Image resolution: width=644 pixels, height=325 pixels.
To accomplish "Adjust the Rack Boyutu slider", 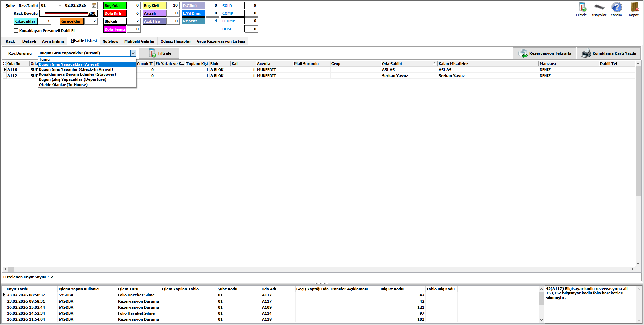I will 66,13.
